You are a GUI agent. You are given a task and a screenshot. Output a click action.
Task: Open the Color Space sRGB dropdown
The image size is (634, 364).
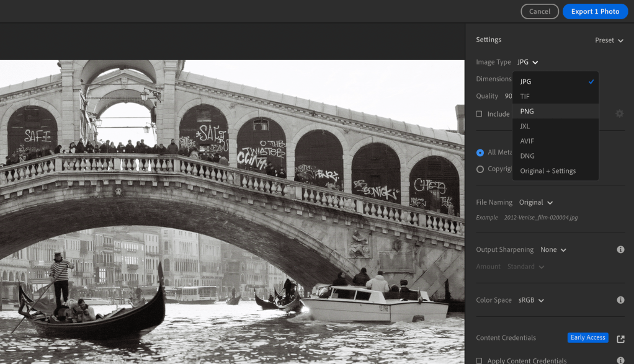[x=531, y=300]
